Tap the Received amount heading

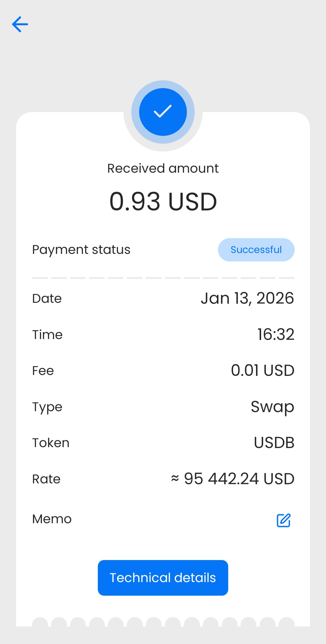pyautogui.click(x=163, y=168)
